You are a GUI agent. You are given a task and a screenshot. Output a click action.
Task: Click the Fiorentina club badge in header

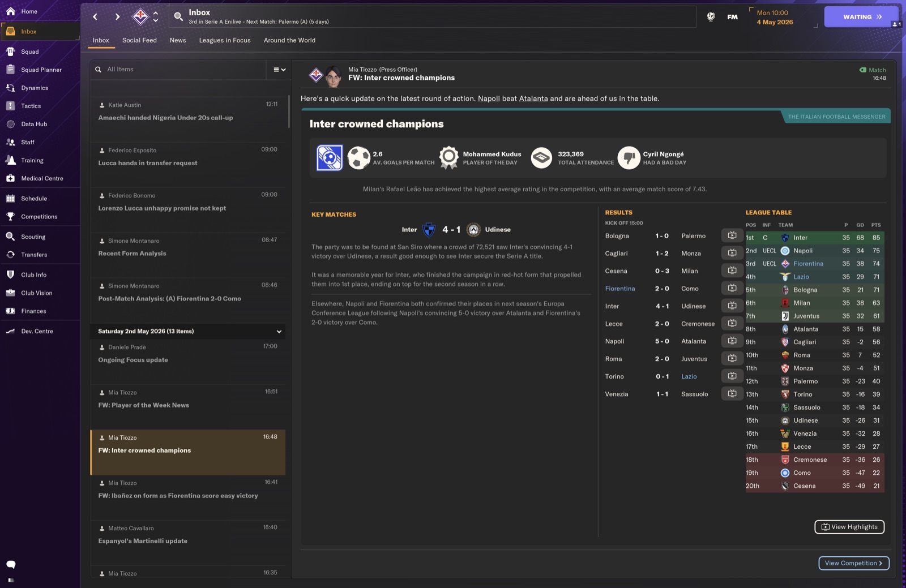(140, 16)
